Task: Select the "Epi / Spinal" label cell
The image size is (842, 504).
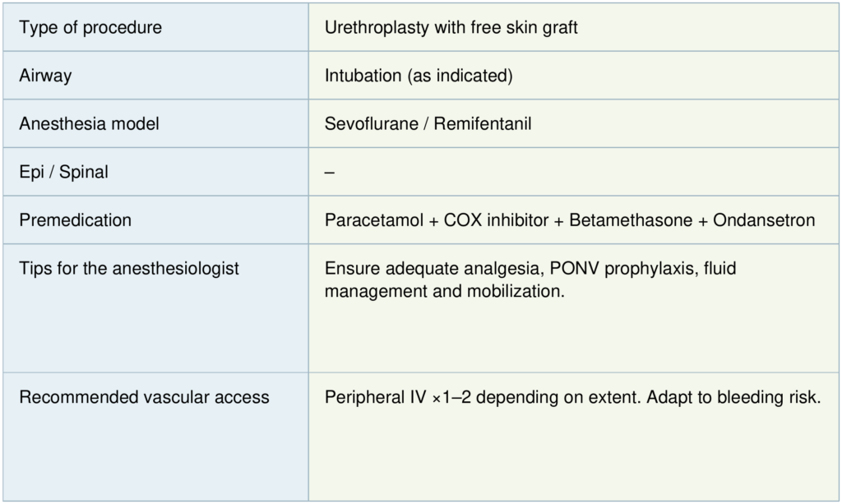Action: [63, 173]
